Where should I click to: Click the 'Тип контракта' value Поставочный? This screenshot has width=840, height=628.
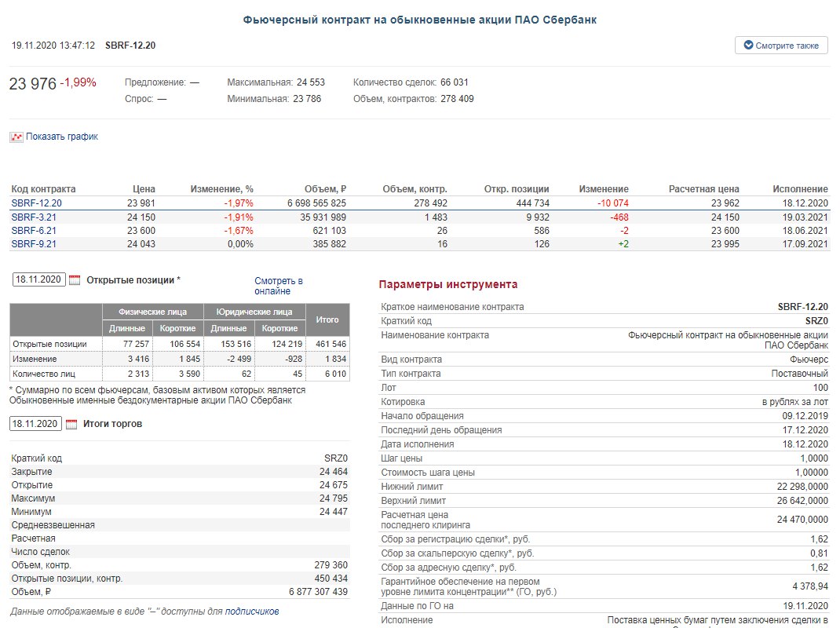click(799, 373)
